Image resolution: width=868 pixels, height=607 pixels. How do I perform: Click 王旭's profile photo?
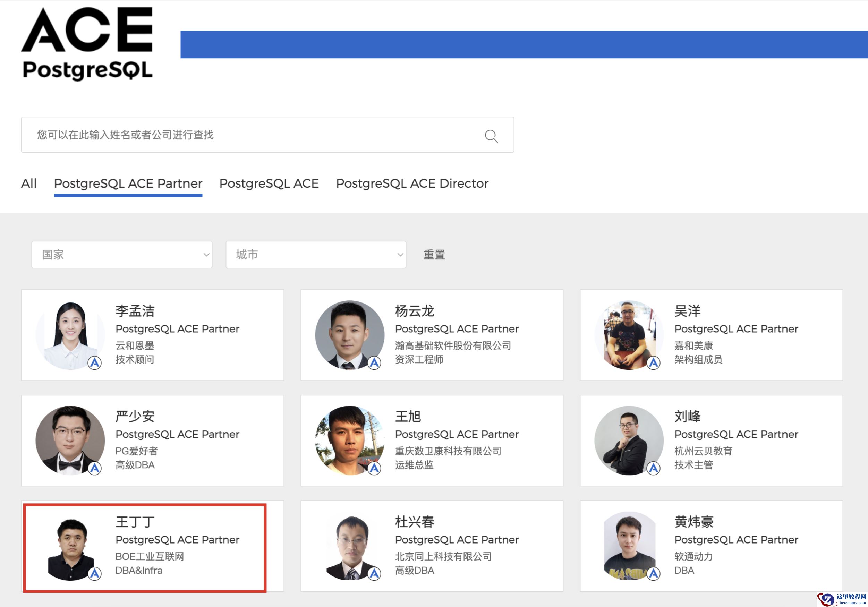click(x=349, y=440)
